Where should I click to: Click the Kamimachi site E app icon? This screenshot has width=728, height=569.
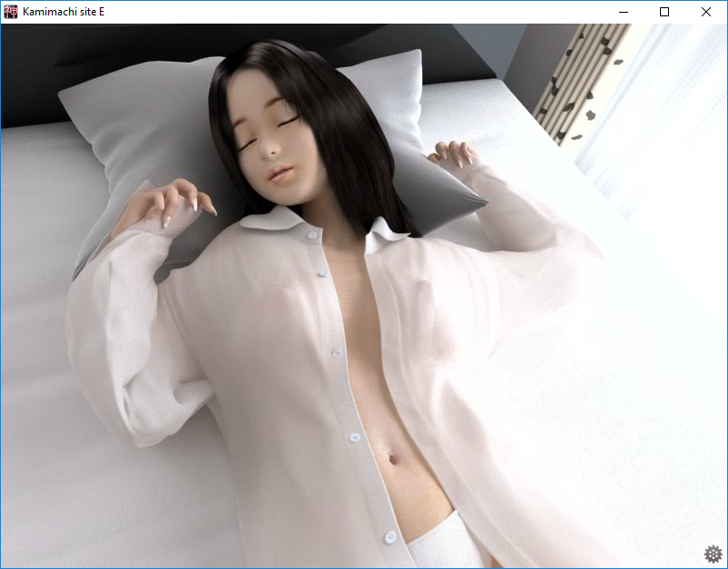click(10, 12)
